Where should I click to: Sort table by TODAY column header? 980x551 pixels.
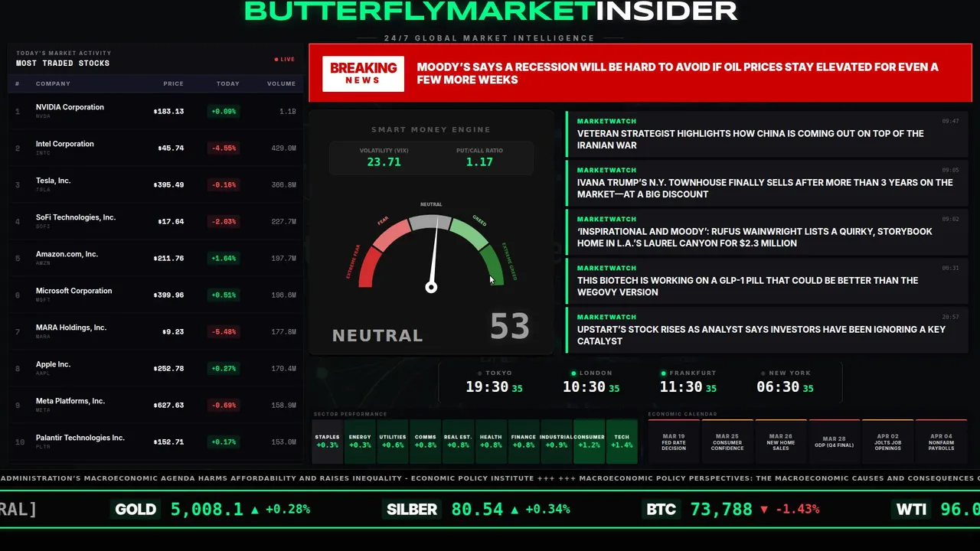pyautogui.click(x=228, y=83)
